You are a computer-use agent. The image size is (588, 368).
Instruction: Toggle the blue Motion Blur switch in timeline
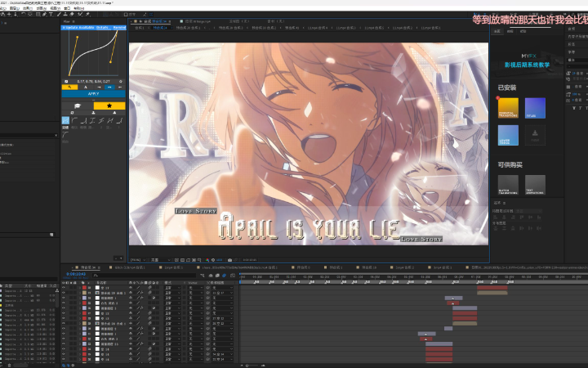click(225, 276)
